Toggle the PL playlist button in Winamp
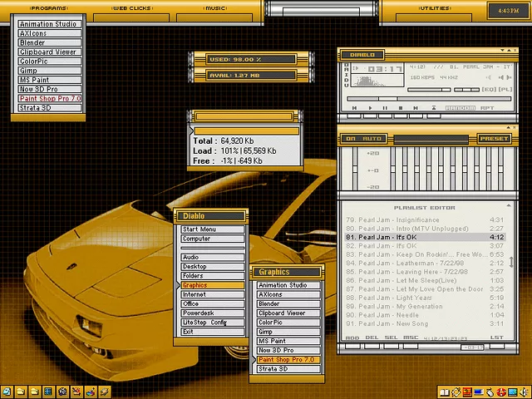Screen dimensions: 532x399 [505, 89]
